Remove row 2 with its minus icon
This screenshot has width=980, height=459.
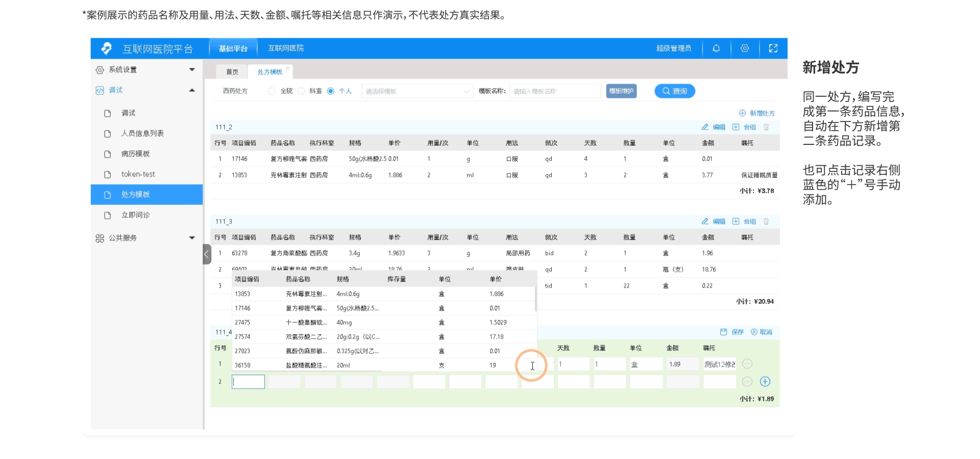click(747, 381)
